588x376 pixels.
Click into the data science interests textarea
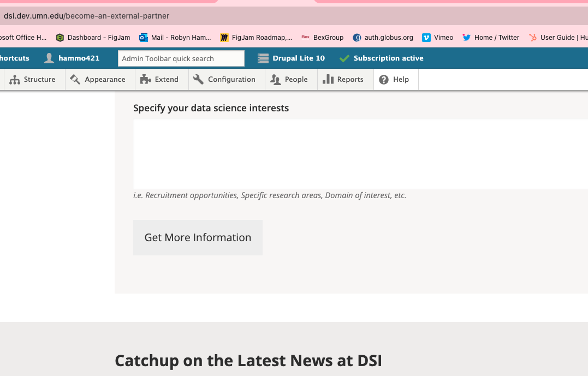click(x=360, y=154)
